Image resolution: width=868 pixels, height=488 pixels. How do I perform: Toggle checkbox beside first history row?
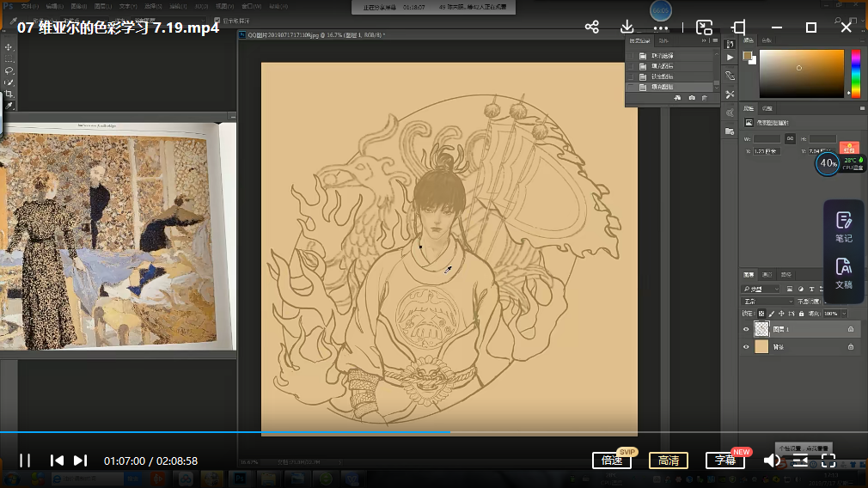(x=631, y=56)
